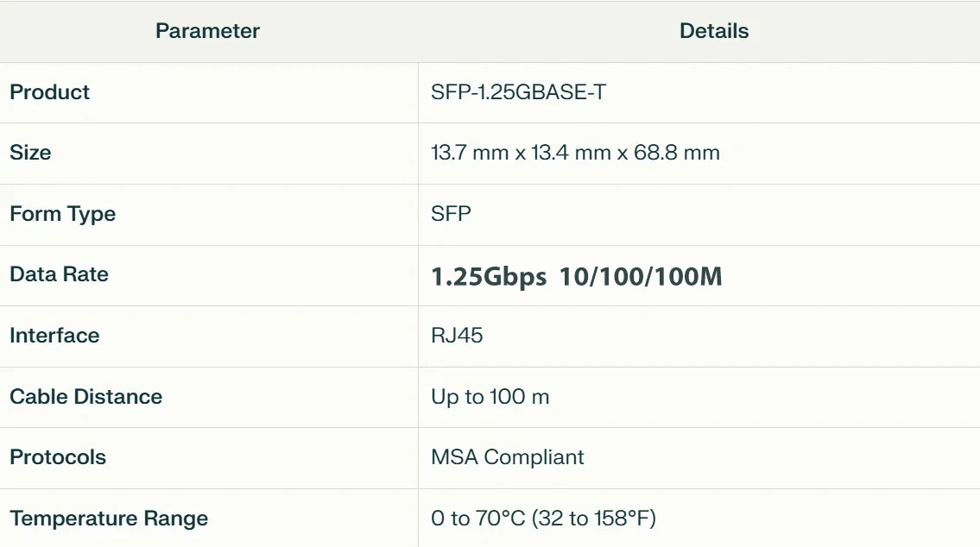Viewport: 980px width, 547px height.
Task: Click the MSA Compliant value
Action: tap(507, 457)
